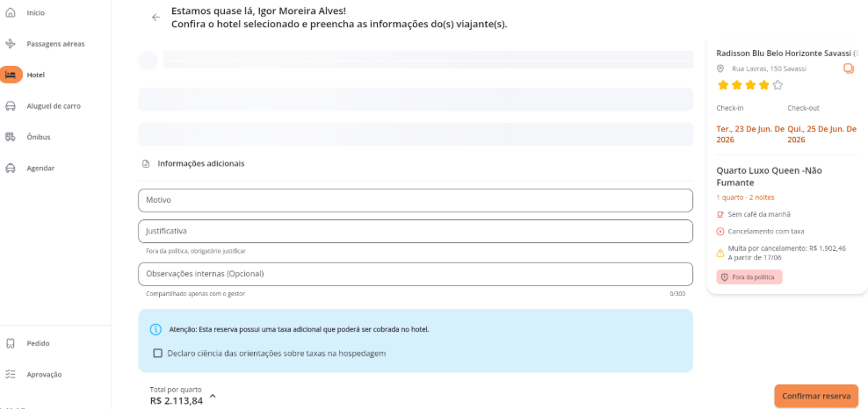Viewport: 868px width, 409px height.
Task: Click into the Justificativa field
Action: pyautogui.click(x=416, y=231)
